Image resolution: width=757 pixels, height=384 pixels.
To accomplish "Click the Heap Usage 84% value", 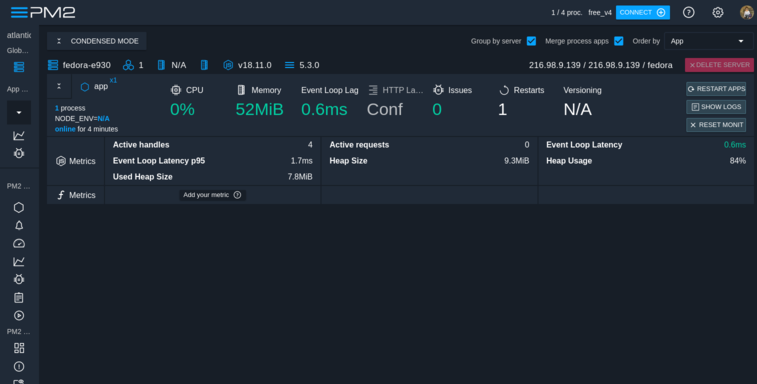I will [x=738, y=161].
